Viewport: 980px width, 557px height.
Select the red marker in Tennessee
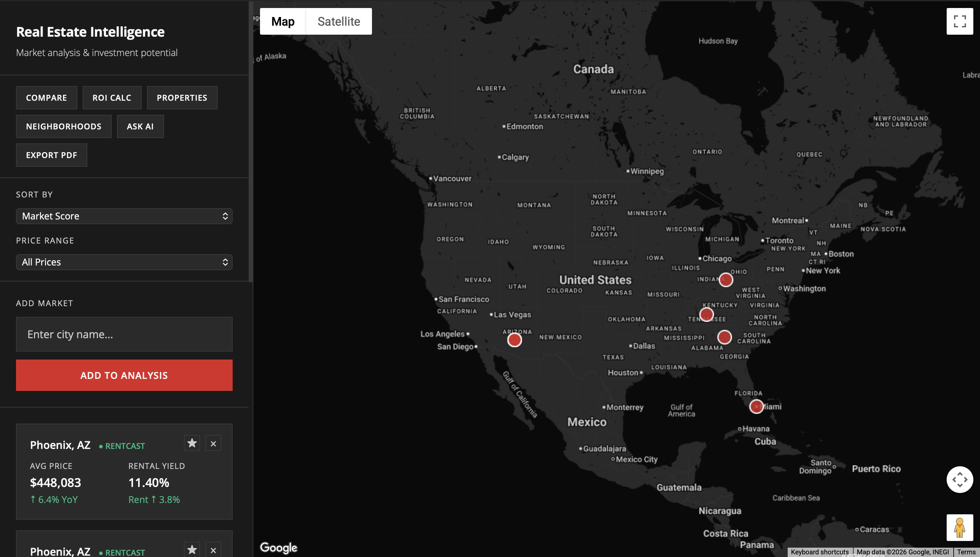706,315
